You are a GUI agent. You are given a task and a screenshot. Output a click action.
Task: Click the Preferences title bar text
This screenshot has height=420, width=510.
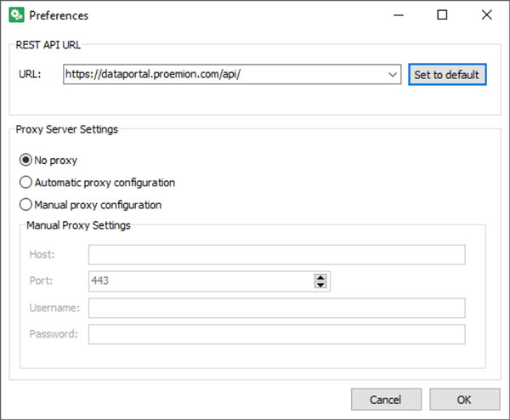59,15
